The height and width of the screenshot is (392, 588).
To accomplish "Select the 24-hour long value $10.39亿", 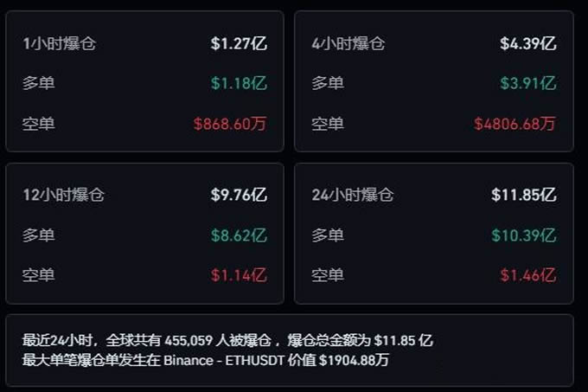I will (523, 235).
